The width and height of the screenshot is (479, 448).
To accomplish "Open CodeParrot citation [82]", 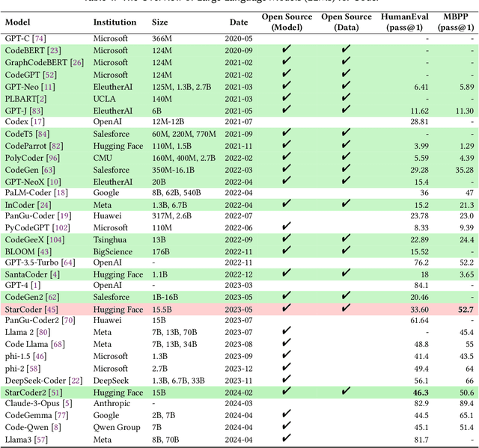I will (x=56, y=146).
